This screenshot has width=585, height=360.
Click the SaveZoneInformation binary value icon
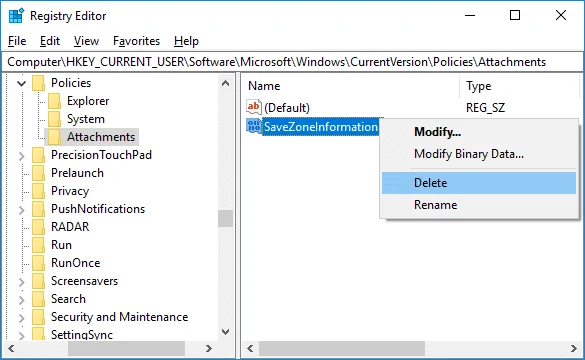coord(254,126)
